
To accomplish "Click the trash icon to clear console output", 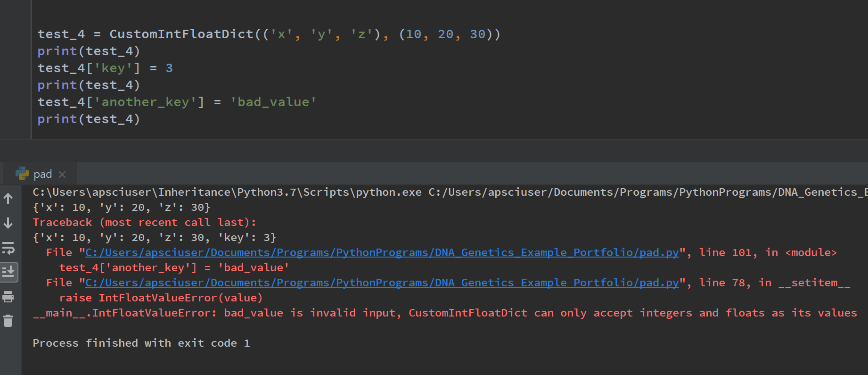I will pos(8,321).
